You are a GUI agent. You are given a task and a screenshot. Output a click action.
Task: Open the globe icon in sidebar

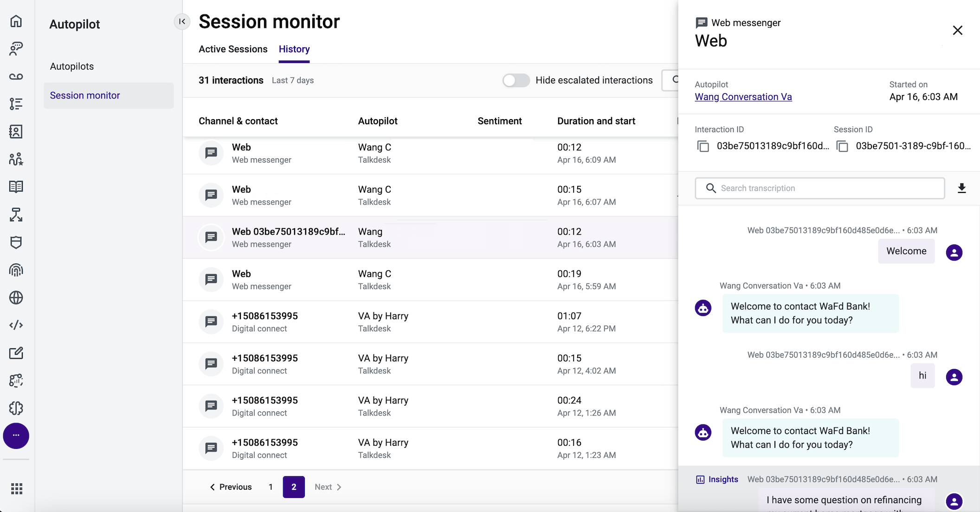16,297
